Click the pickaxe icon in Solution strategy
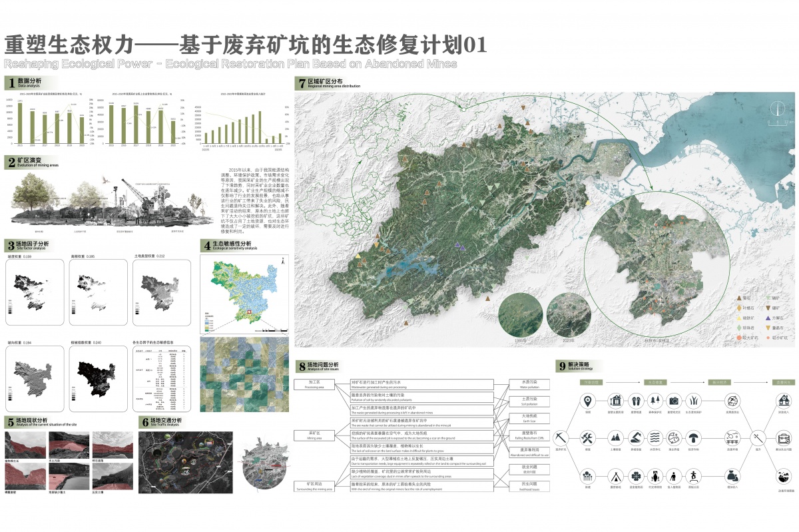Screen dimensions: 799x532 562,437
